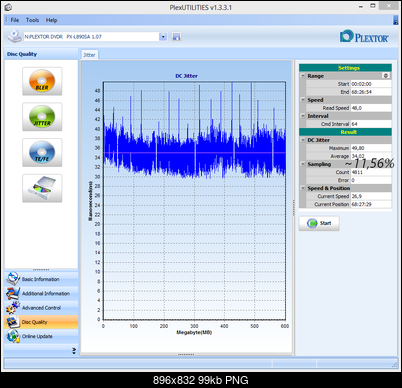
Task: Open the Help menu
Action: click(51, 20)
